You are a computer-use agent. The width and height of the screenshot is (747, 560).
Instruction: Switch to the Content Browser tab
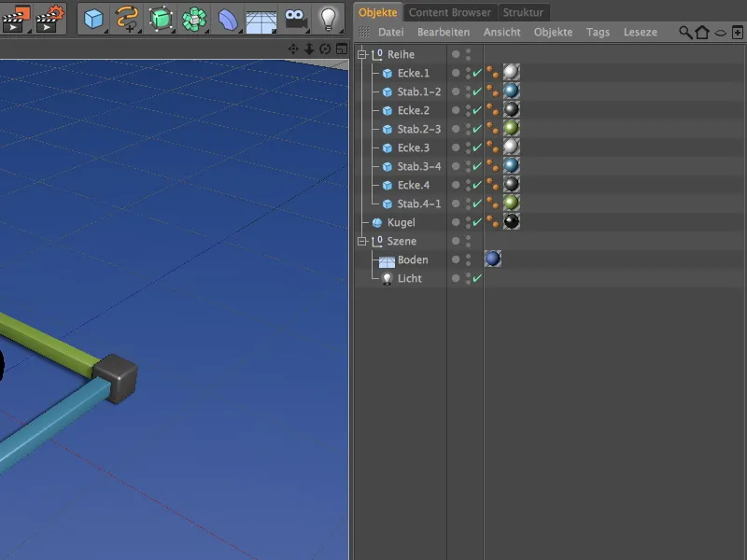449,12
